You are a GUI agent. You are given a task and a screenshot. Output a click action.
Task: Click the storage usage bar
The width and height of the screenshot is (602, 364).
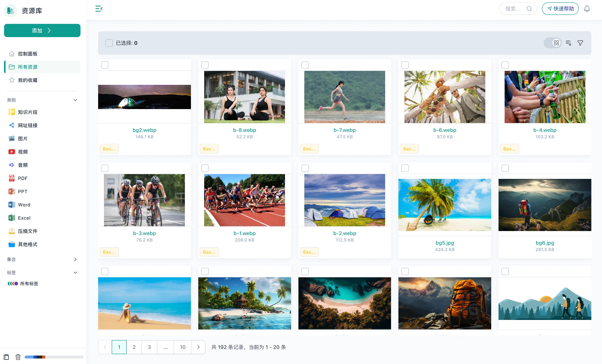[54, 357]
